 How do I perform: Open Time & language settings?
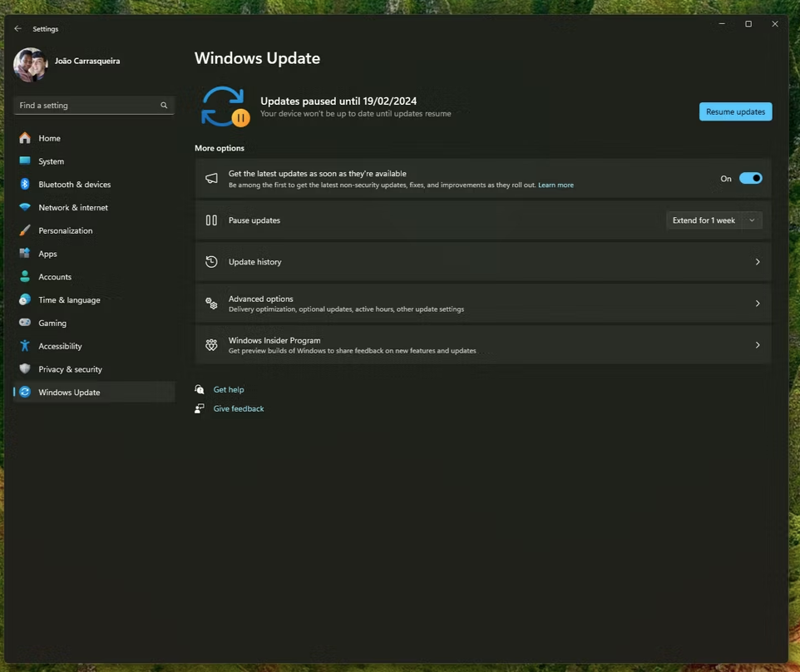pos(69,300)
